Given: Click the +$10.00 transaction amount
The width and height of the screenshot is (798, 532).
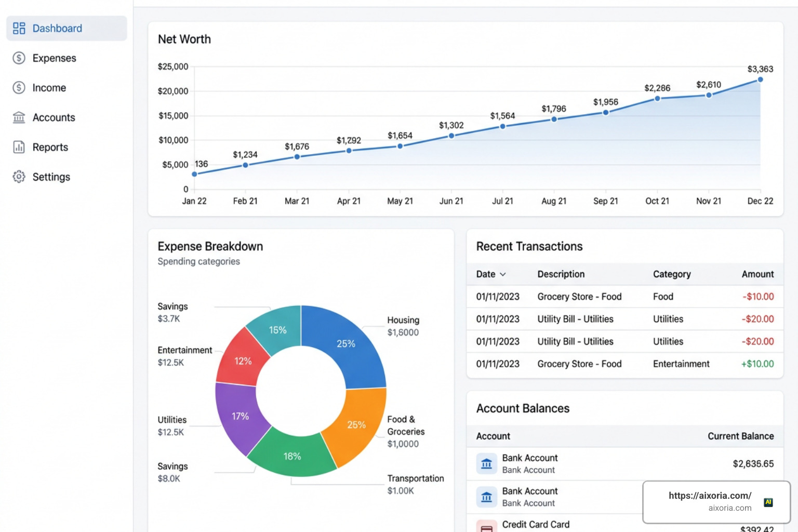Looking at the screenshot, I should [x=757, y=364].
